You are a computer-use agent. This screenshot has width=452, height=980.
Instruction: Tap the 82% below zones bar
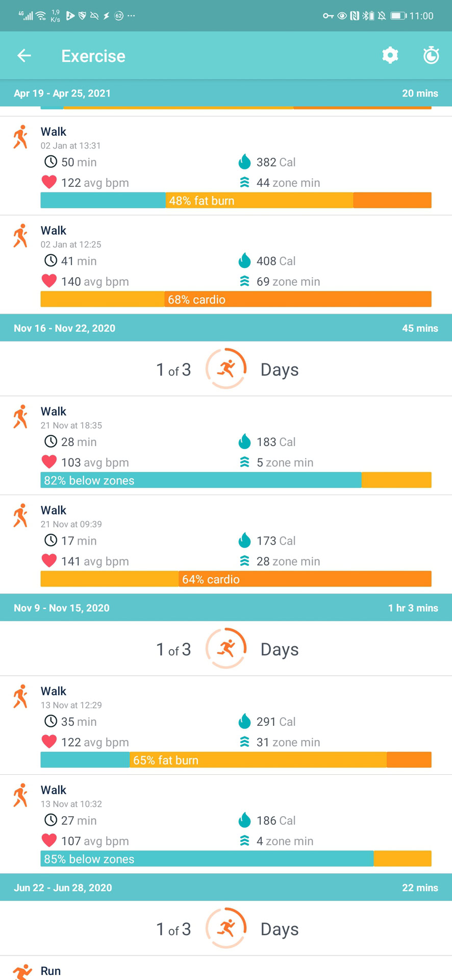pyautogui.click(x=236, y=480)
